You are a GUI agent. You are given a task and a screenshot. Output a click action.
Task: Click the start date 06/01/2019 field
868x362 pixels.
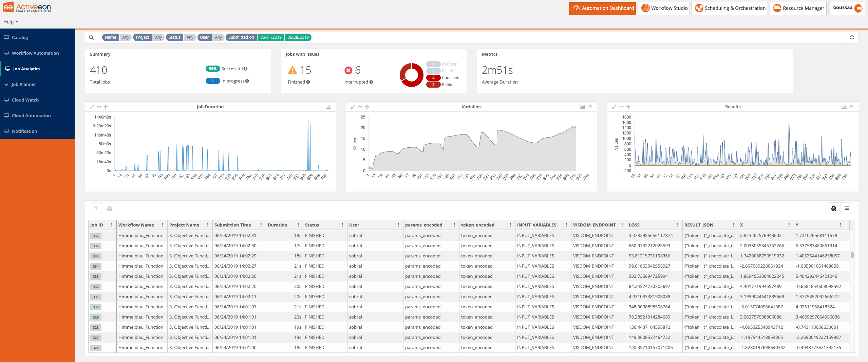tap(271, 37)
